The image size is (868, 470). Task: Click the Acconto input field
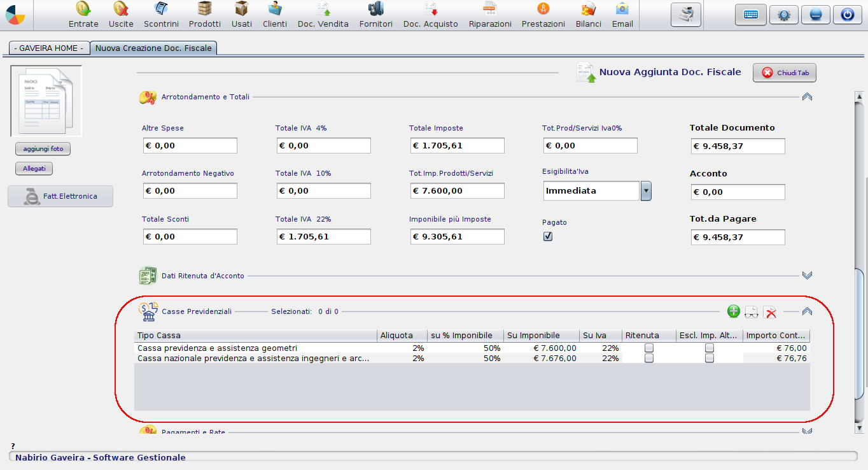[x=738, y=192]
